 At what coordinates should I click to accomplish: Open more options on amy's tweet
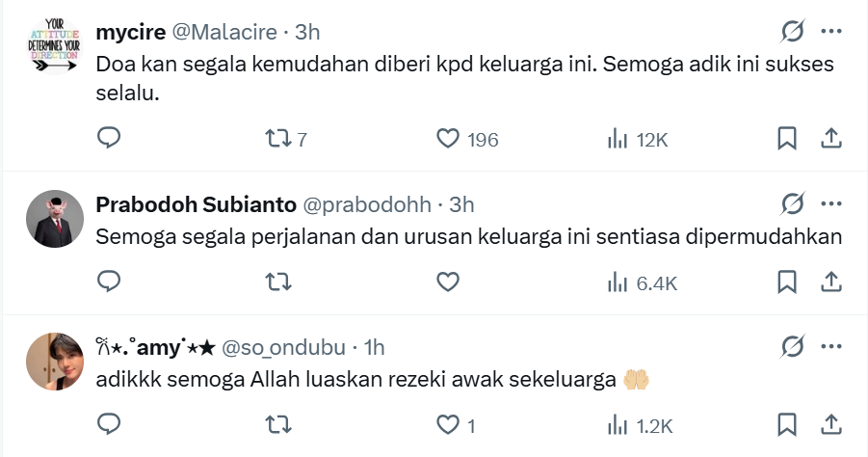[831, 346]
